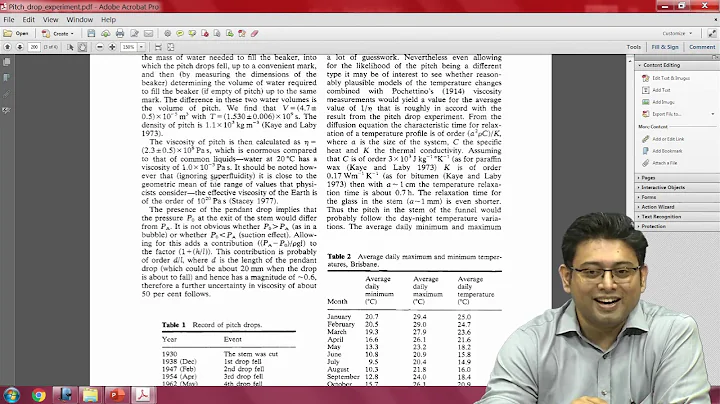Click Export File to option
Image resolution: width=720 pixels, height=404 pixels.
pos(662,114)
